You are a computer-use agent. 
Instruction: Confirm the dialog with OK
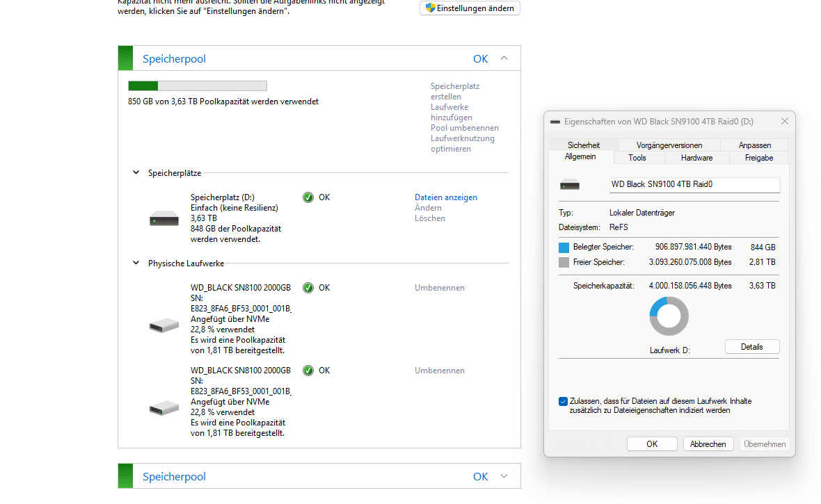tap(652, 444)
